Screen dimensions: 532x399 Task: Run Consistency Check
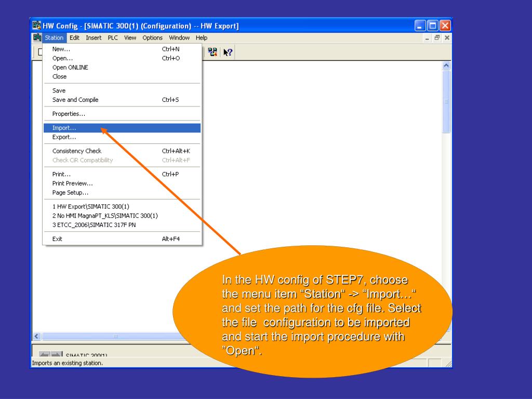click(122, 151)
